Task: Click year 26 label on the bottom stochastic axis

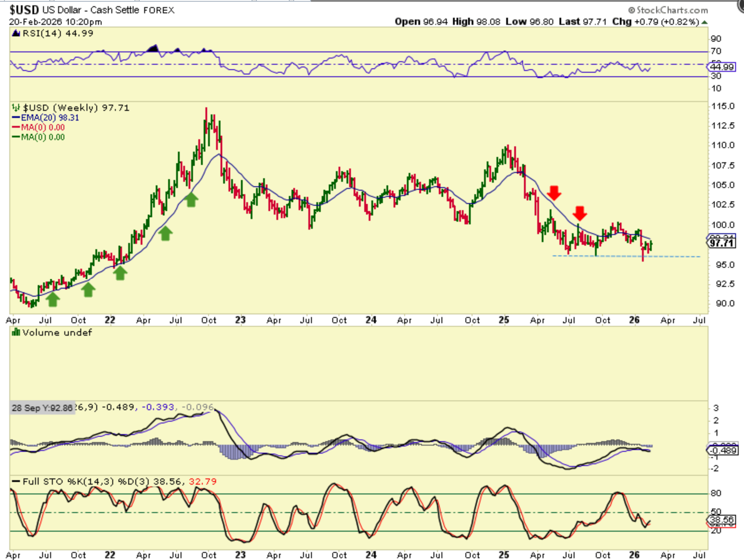Action: [634, 555]
